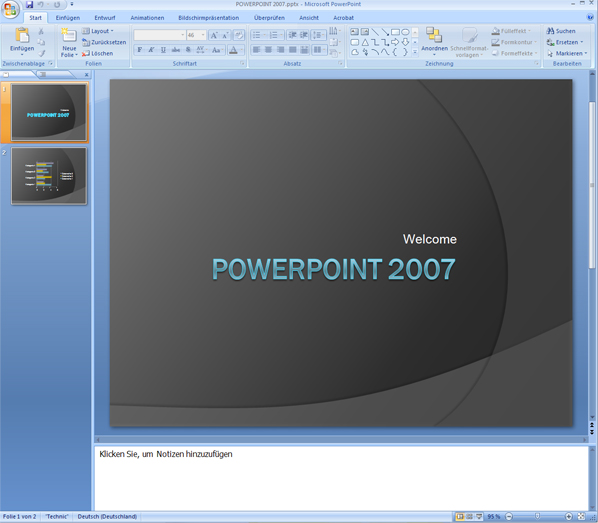The width and height of the screenshot is (598, 523).
Task: Expand the shapes gallery with the More arrow
Action: pyautogui.click(x=415, y=53)
